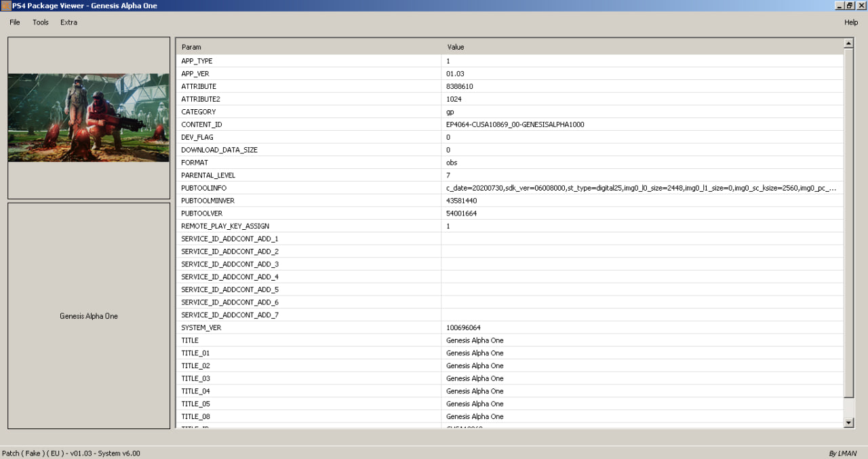This screenshot has width=868, height=459.
Task: Open the File menu
Action: tap(15, 22)
